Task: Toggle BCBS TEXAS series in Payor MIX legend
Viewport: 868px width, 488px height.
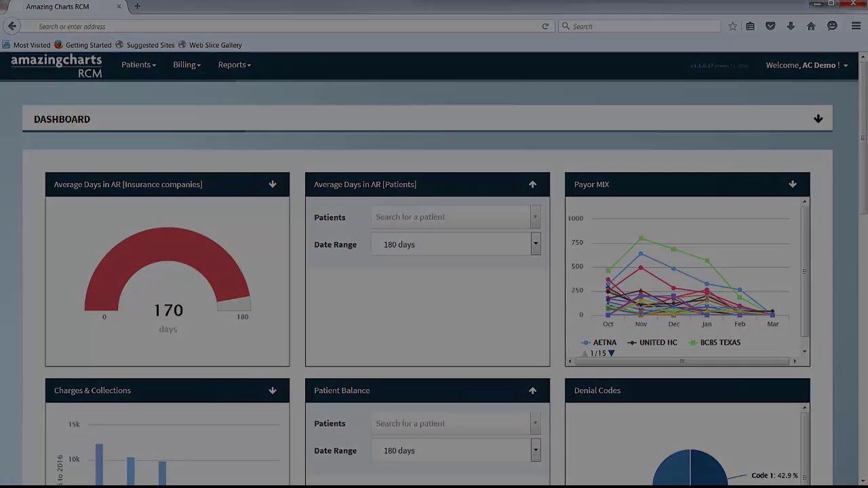Action: click(x=714, y=342)
